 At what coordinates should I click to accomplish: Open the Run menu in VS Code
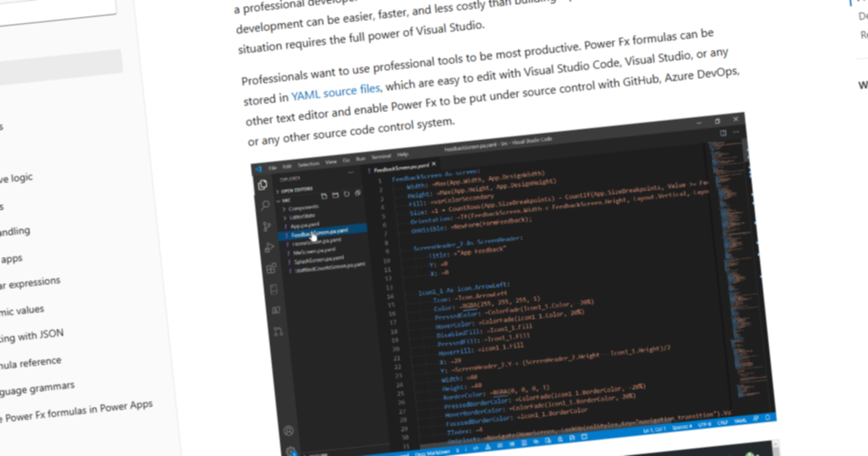[x=359, y=158]
